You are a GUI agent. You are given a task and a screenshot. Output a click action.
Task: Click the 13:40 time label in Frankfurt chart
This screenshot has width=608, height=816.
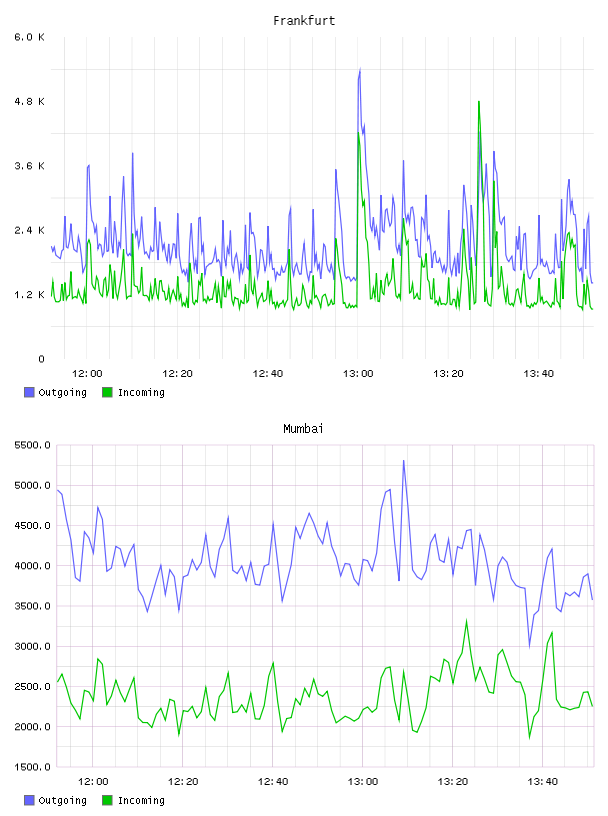pos(538,373)
